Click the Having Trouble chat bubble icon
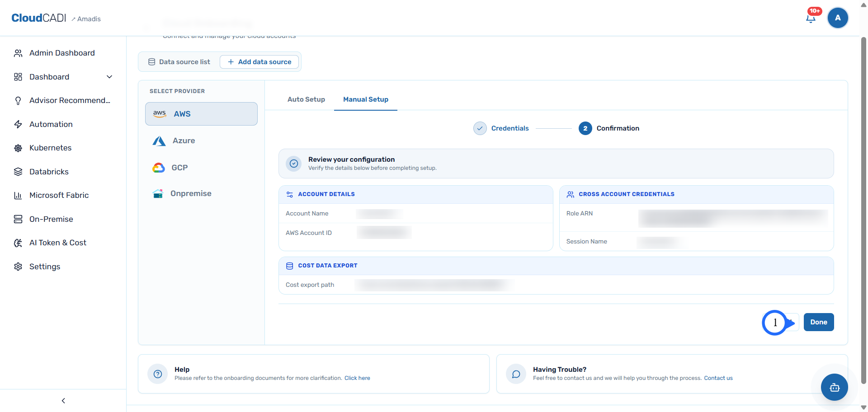 [516, 374]
